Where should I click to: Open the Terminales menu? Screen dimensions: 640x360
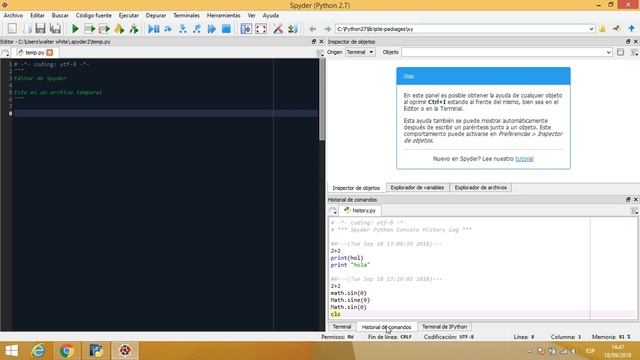pos(186,15)
